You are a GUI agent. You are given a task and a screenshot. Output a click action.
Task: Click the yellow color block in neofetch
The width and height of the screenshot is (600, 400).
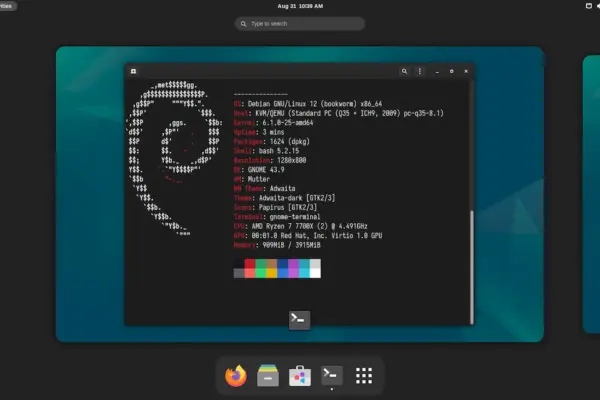[x=272, y=273]
